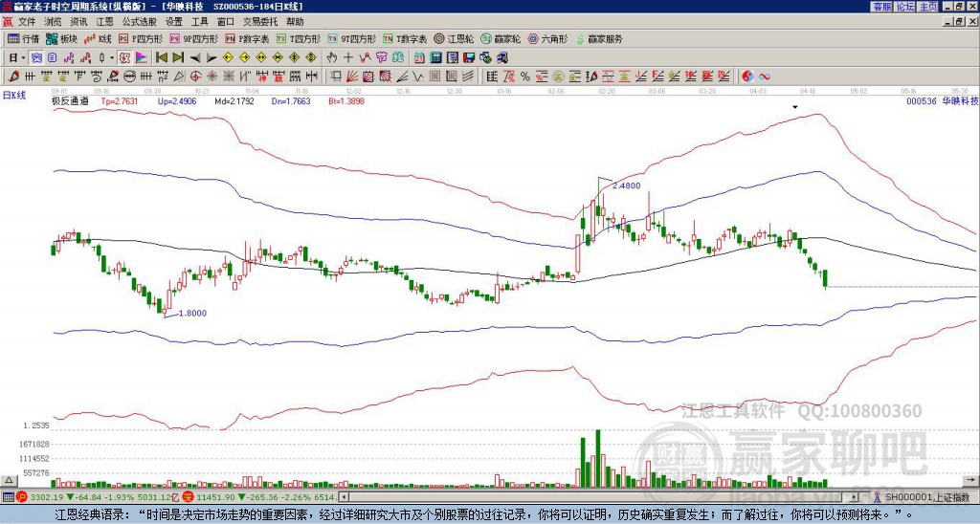Select the red pencil drawing tool

(13, 76)
